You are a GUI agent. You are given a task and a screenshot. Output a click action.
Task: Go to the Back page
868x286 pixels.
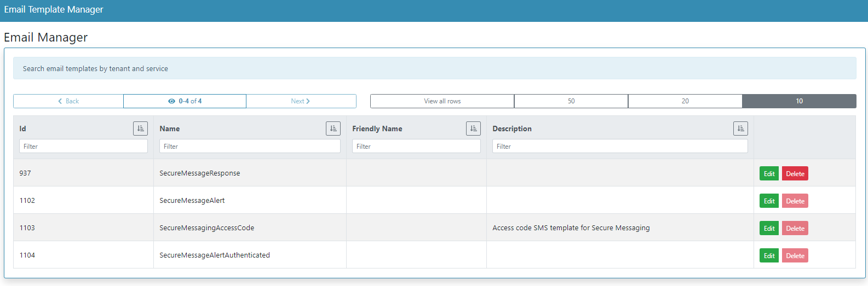(x=68, y=101)
